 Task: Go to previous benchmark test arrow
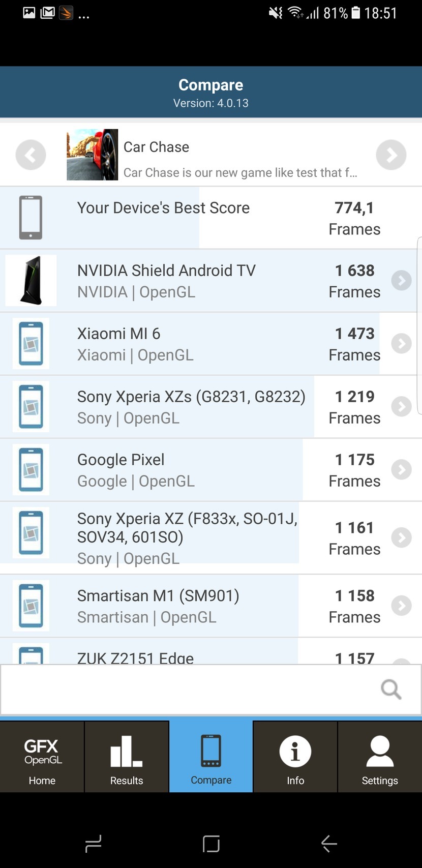pyautogui.click(x=31, y=155)
